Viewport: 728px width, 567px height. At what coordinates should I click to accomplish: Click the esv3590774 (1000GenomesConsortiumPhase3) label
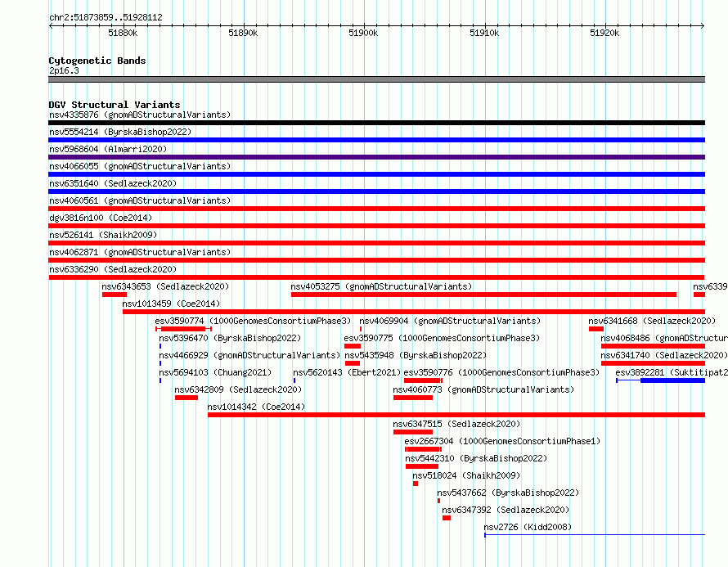coord(253,321)
